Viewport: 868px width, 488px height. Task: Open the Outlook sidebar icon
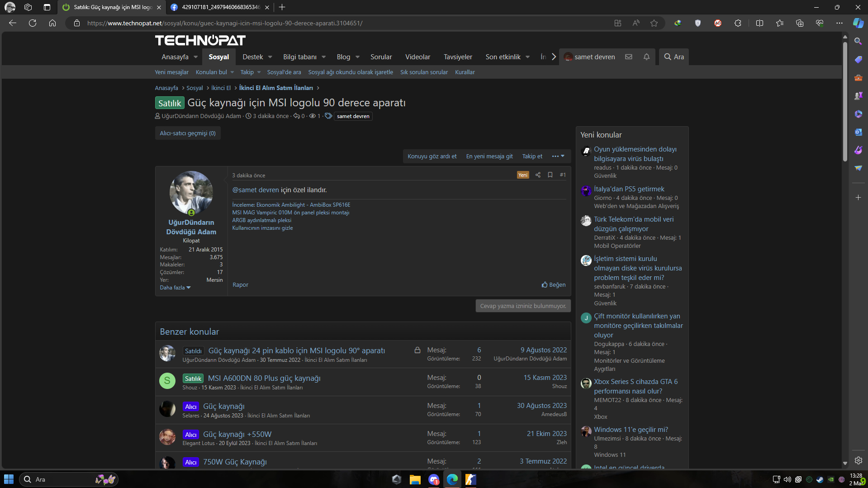(x=858, y=132)
